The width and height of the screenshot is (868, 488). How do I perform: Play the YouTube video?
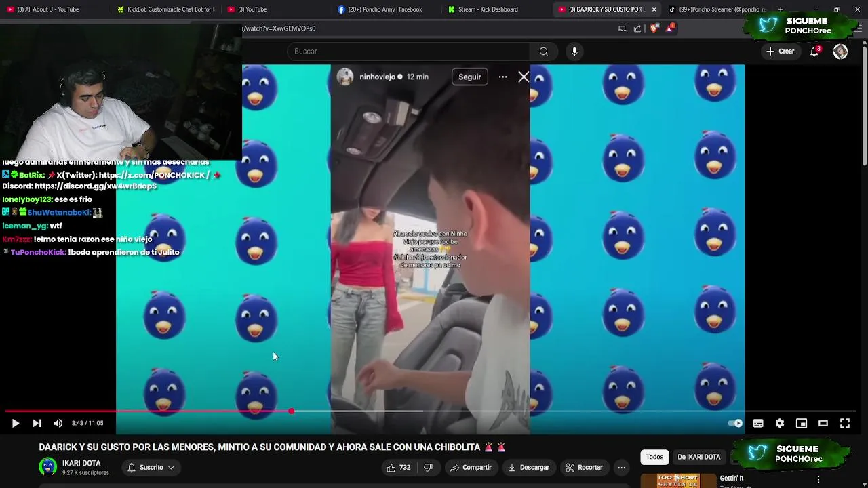pyautogui.click(x=15, y=423)
